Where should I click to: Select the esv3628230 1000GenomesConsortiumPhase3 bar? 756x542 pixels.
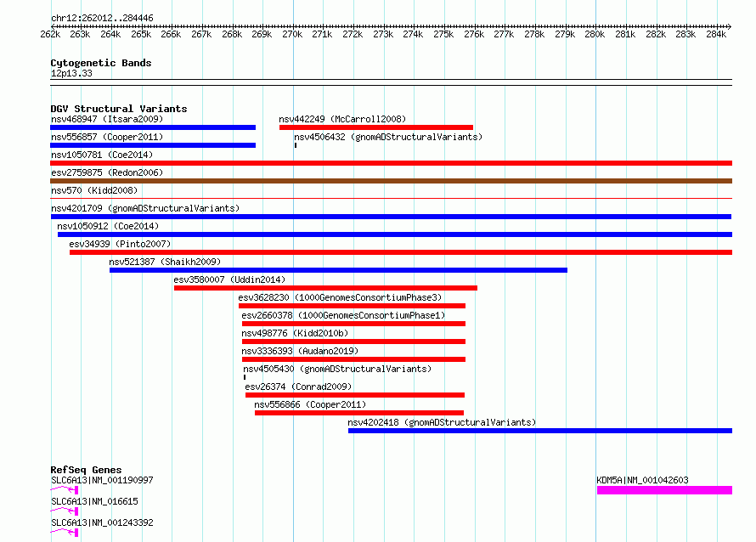(352, 306)
